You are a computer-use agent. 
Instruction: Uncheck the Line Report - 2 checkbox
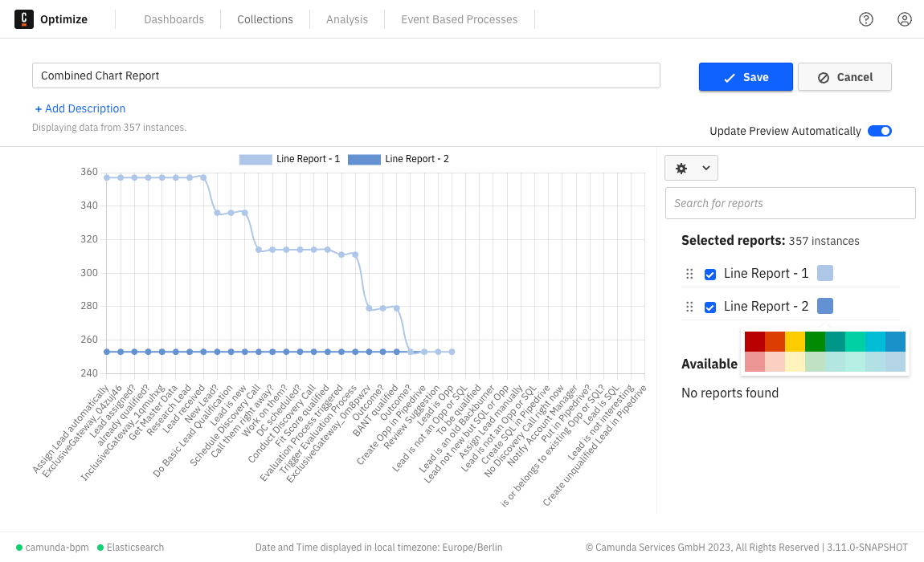point(710,307)
